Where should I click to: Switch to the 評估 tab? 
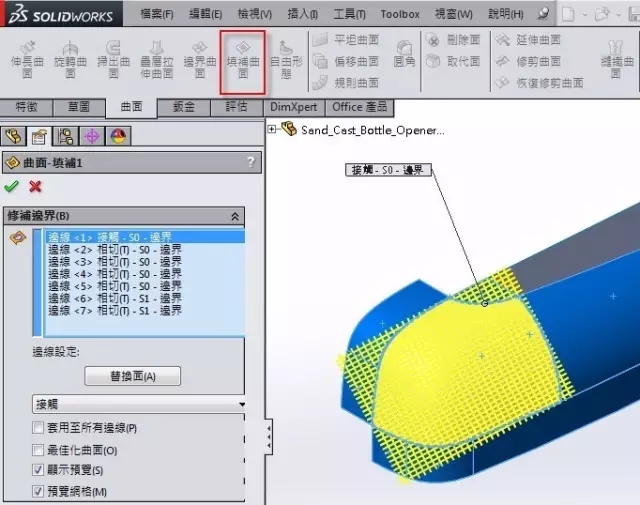pyautogui.click(x=237, y=107)
